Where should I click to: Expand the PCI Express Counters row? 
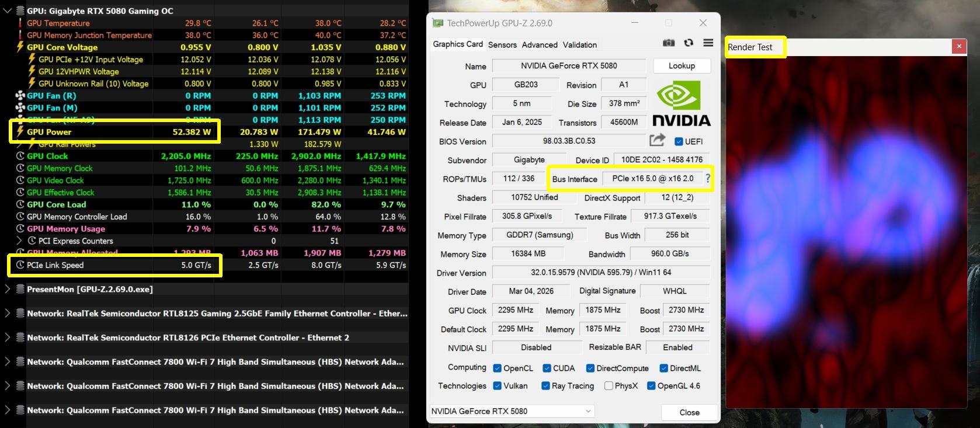click(x=19, y=241)
